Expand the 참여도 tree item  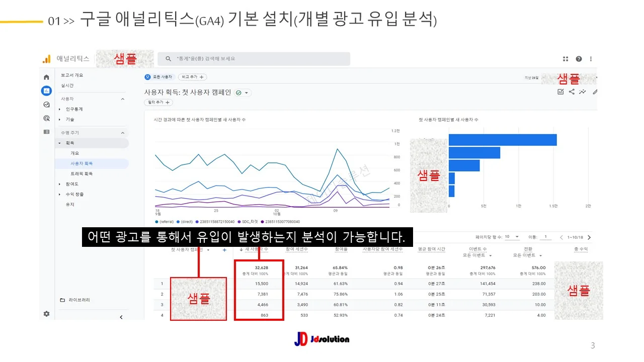click(59, 184)
